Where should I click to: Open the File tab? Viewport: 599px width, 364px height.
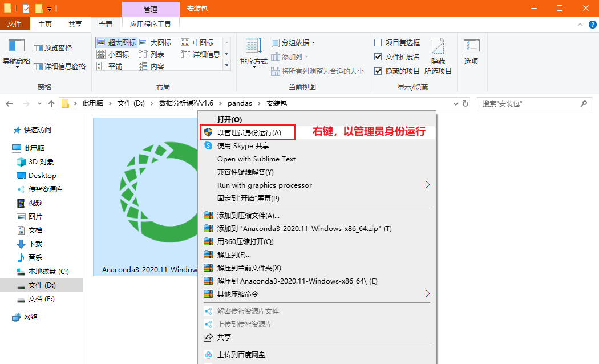[x=14, y=24]
